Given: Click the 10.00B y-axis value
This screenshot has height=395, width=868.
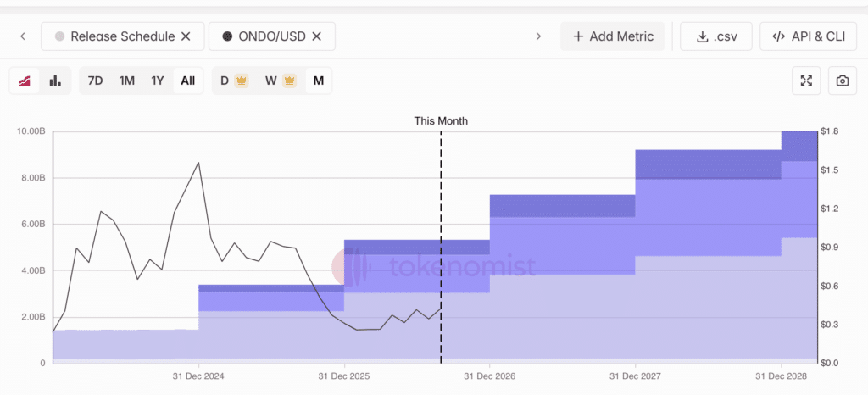Looking at the screenshot, I should [32, 131].
